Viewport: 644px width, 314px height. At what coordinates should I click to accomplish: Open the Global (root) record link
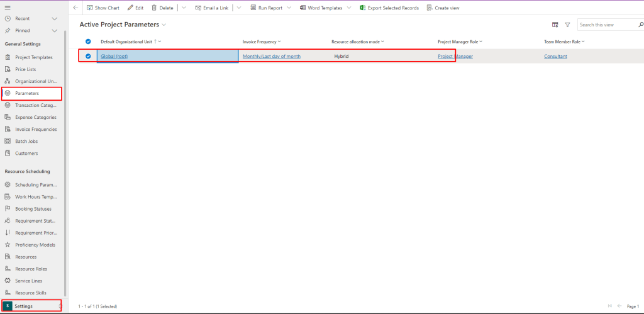114,56
